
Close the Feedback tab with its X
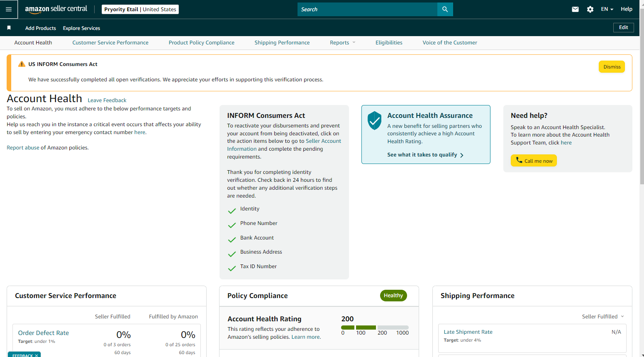37,355
